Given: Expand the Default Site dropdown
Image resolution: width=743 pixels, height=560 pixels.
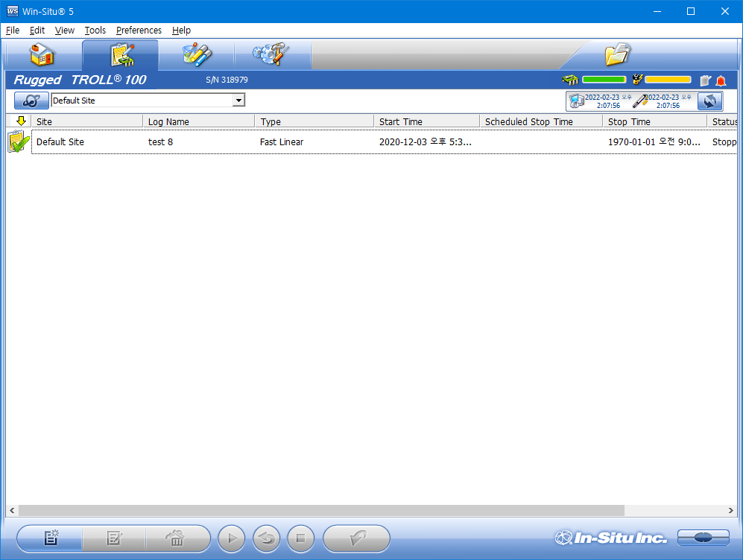Looking at the screenshot, I should point(238,101).
